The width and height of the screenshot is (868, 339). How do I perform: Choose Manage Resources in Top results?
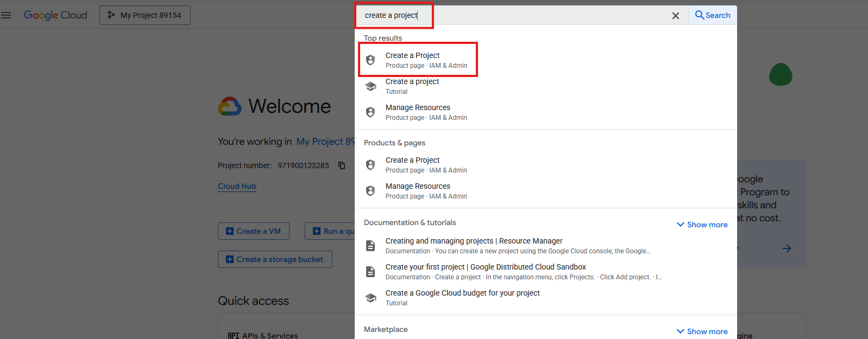click(418, 112)
